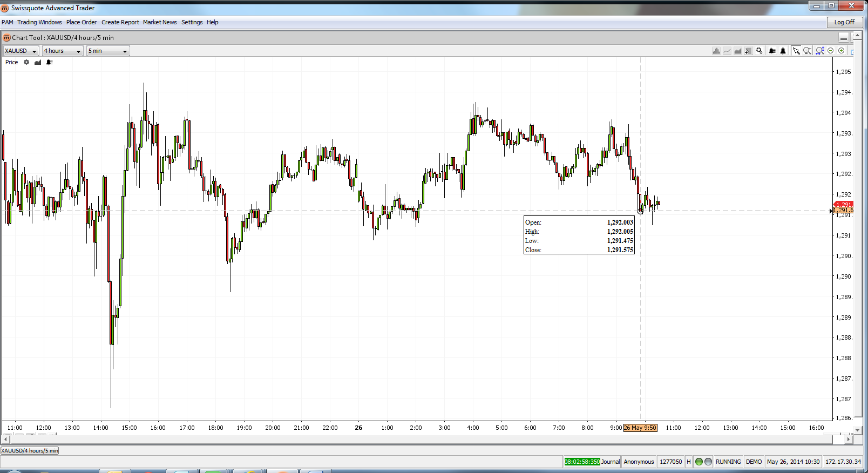The width and height of the screenshot is (868, 473).
Task: Zoom in with the green plus icon
Action: coord(841,51)
